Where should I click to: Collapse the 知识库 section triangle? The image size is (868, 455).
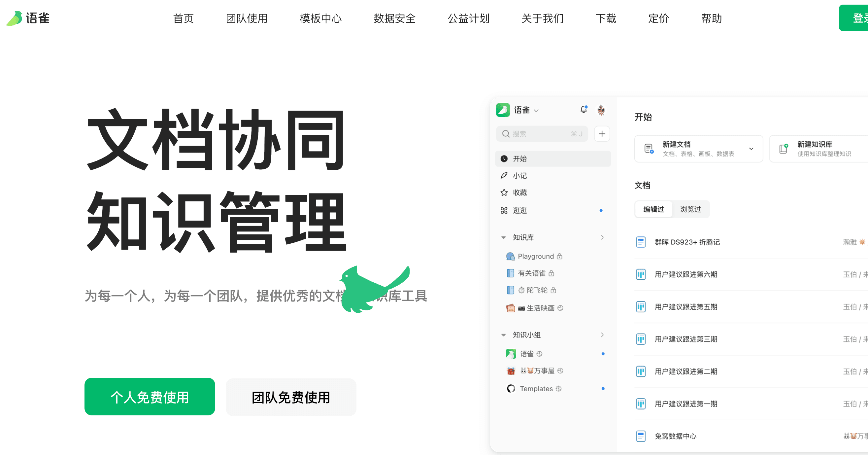pyautogui.click(x=503, y=238)
